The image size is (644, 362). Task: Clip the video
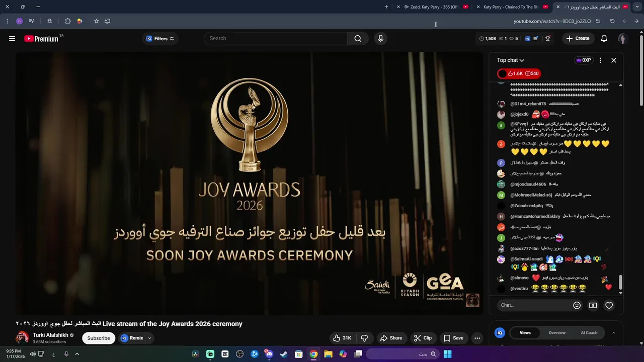423,338
